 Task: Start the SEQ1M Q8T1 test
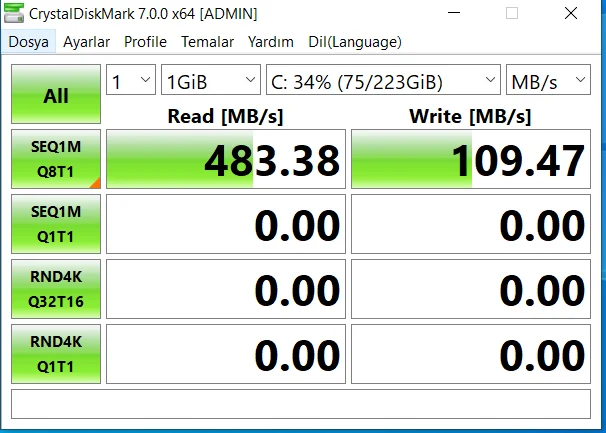[56, 159]
